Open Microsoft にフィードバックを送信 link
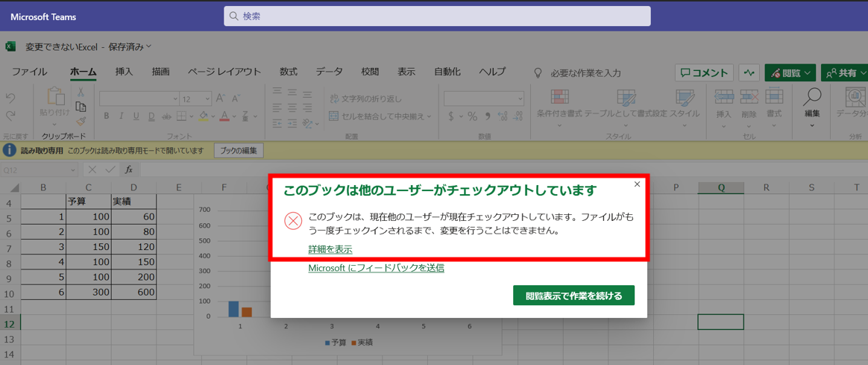This screenshot has height=365, width=868. pos(376,269)
